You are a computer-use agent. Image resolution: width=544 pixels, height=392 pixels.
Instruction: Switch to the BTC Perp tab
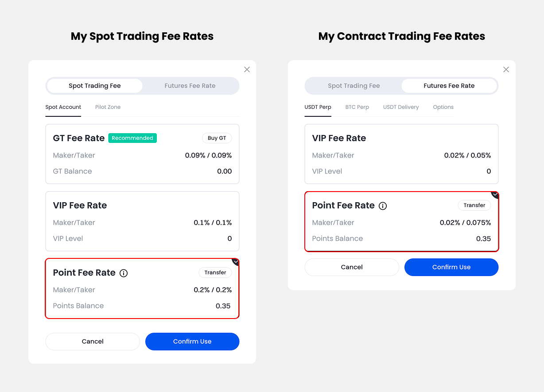[357, 107]
